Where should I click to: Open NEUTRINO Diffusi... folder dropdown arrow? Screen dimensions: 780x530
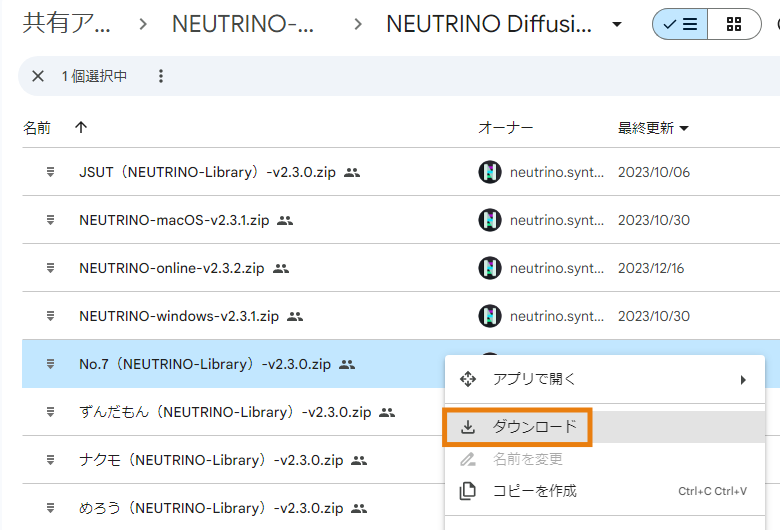[617, 24]
